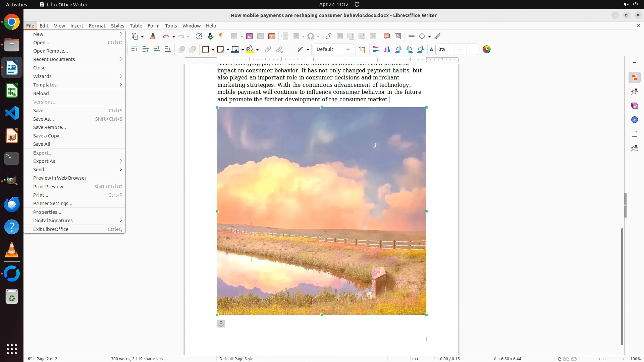Open the Area fill color dropdown arrow

[257, 50]
